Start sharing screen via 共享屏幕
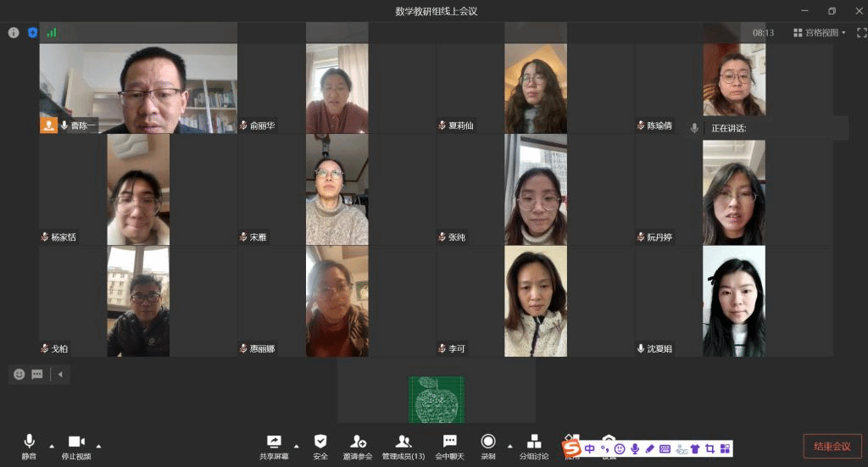Screen dimensions: 868x467 [x=274, y=447]
